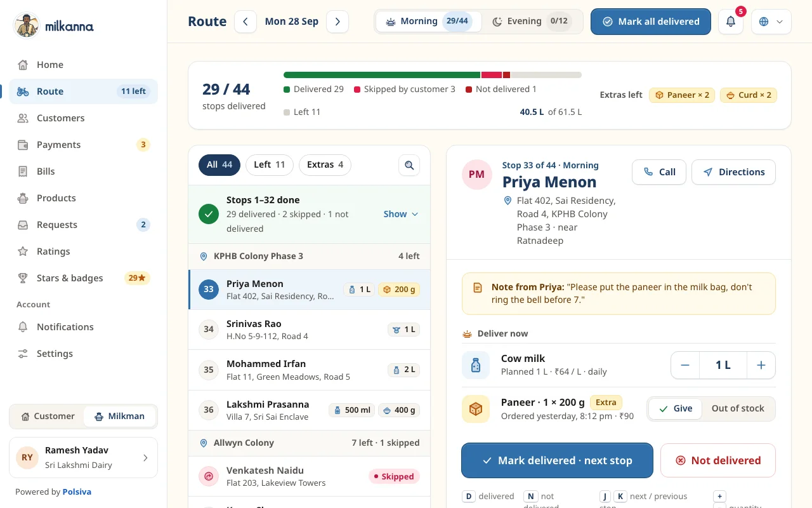Click RY avatar for Ramesh Yadav
The width and height of the screenshot is (812, 508).
pos(27,457)
